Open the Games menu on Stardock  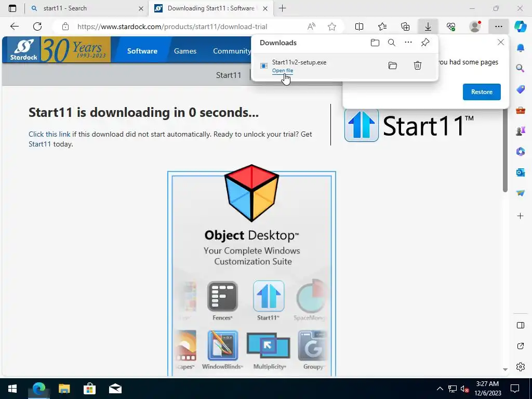[x=185, y=51]
